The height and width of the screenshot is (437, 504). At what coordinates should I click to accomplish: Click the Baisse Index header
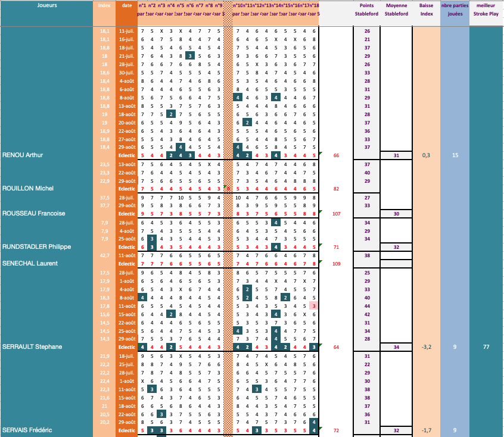tap(426, 10)
